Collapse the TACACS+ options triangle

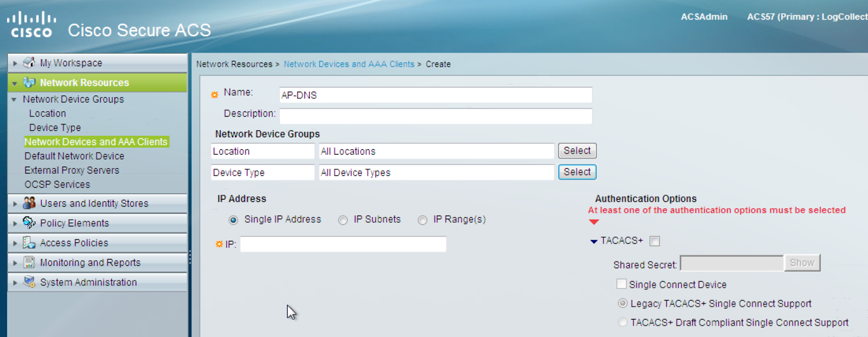(594, 241)
